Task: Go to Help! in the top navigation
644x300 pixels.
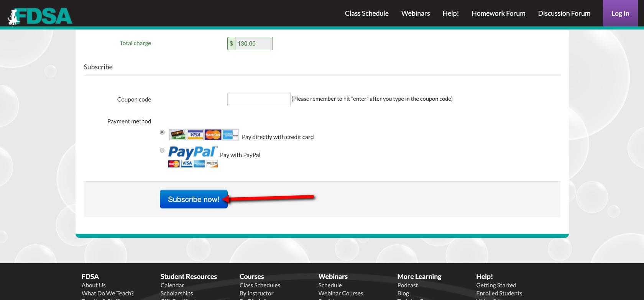Action: (x=450, y=13)
